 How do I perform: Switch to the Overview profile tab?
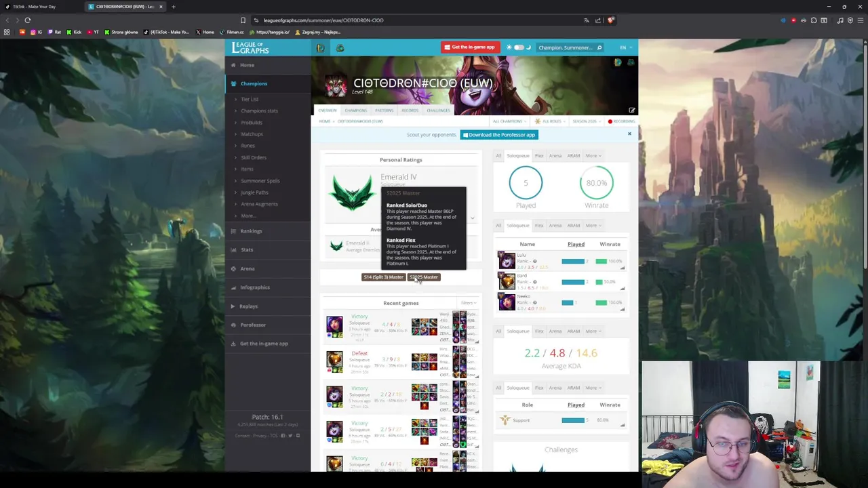point(328,110)
